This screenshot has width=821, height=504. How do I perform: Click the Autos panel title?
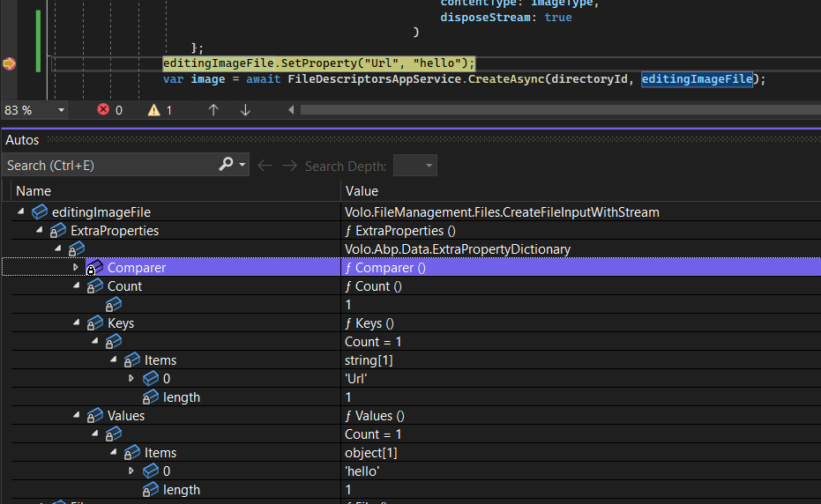[23, 140]
